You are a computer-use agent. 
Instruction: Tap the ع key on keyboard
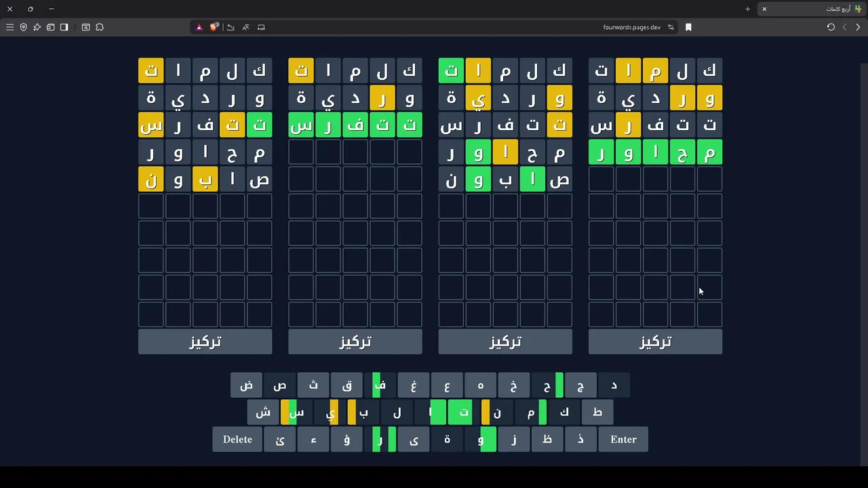tap(447, 385)
